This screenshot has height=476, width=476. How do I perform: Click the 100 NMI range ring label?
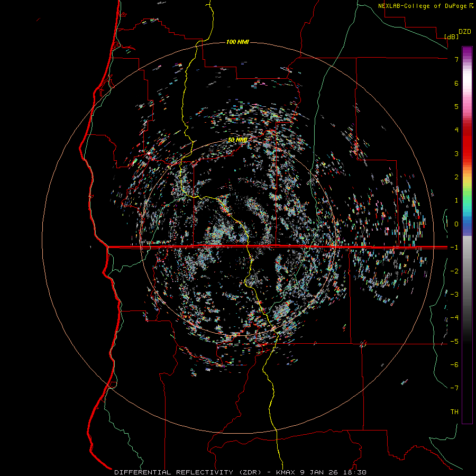(237, 42)
